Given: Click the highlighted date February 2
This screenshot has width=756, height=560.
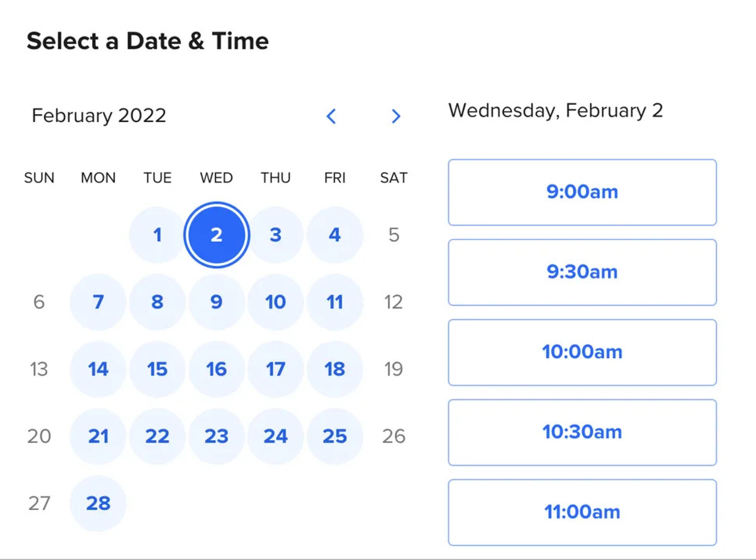Looking at the screenshot, I should [216, 235].
